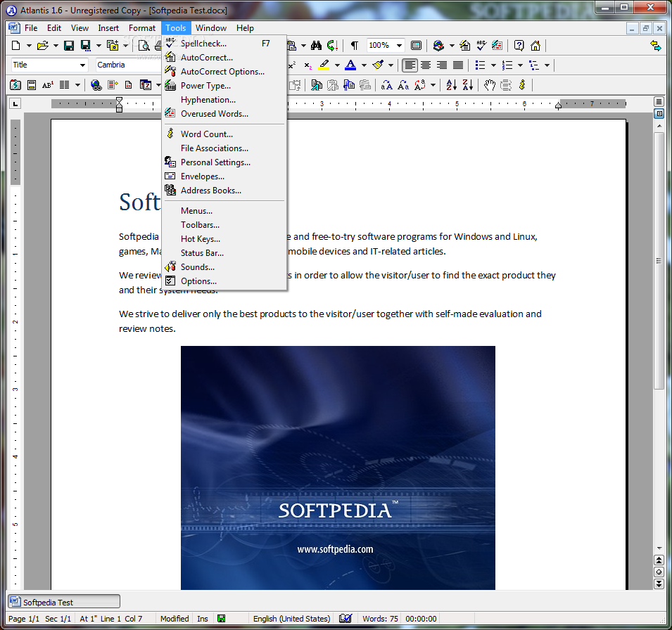Viewport: 672px width, 630px height.
Task: Expand the bullet list style dropdown arrow
Action: (493, 65)
